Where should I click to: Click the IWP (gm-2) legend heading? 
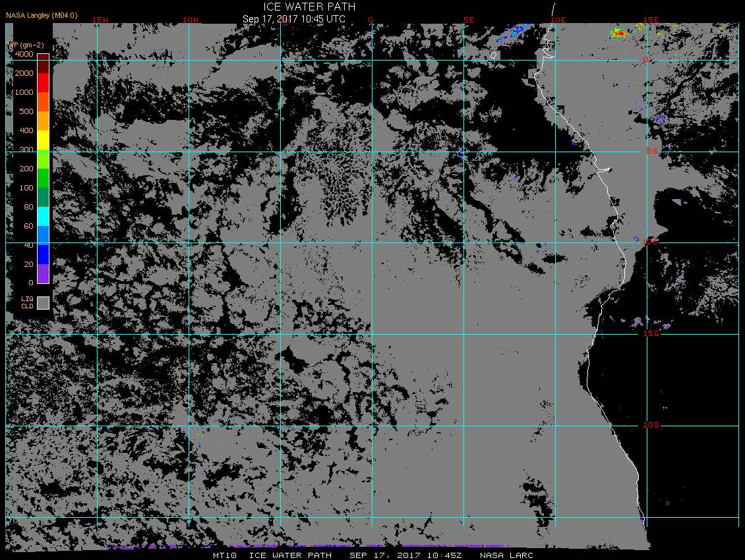25,45
